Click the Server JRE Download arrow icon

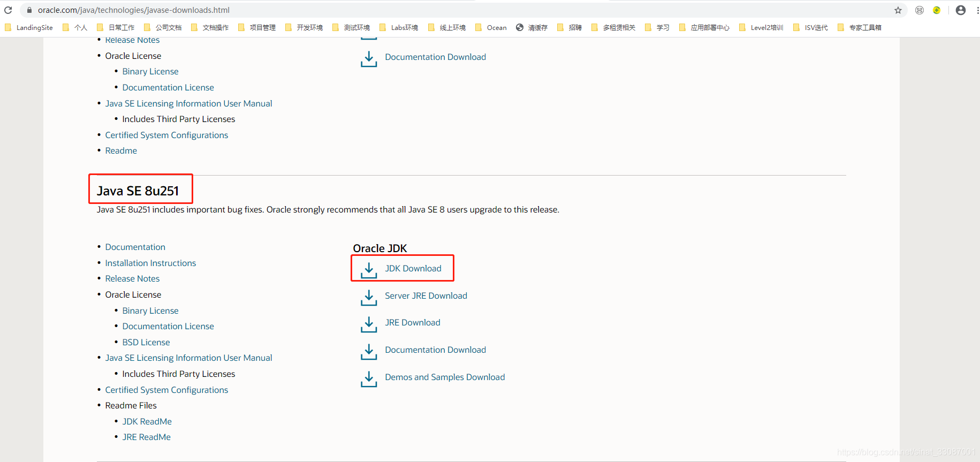click(369, 297)
